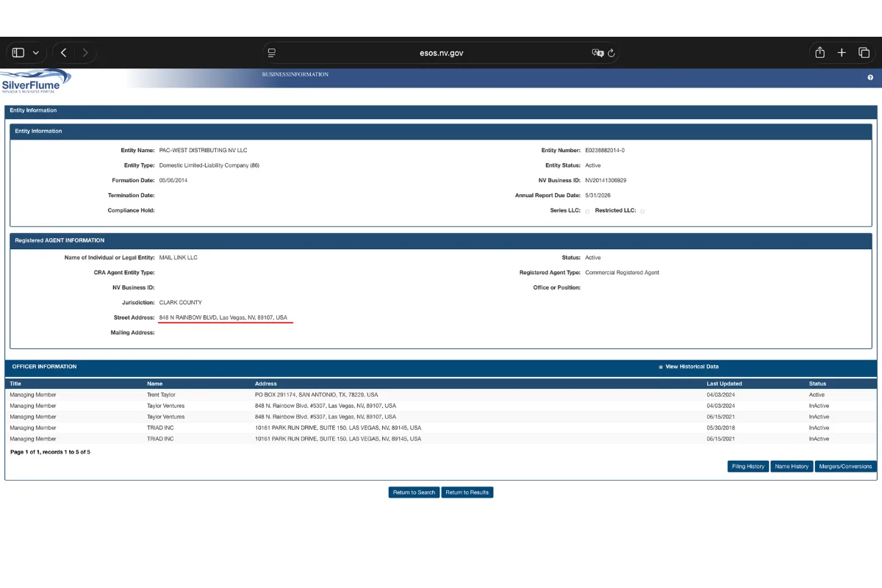Open Mergers/Conversions
The image size is (882, 588).
coord(845,467)
